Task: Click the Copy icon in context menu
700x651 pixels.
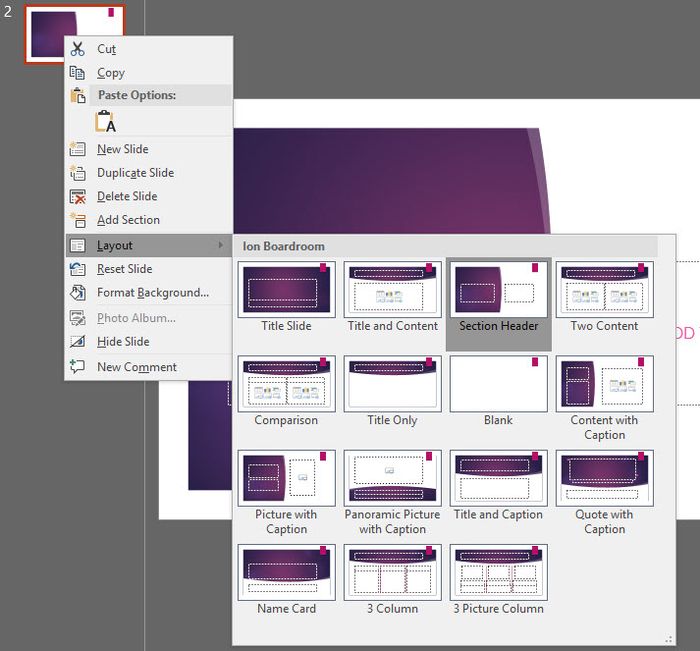Action: tap(77, 72)
